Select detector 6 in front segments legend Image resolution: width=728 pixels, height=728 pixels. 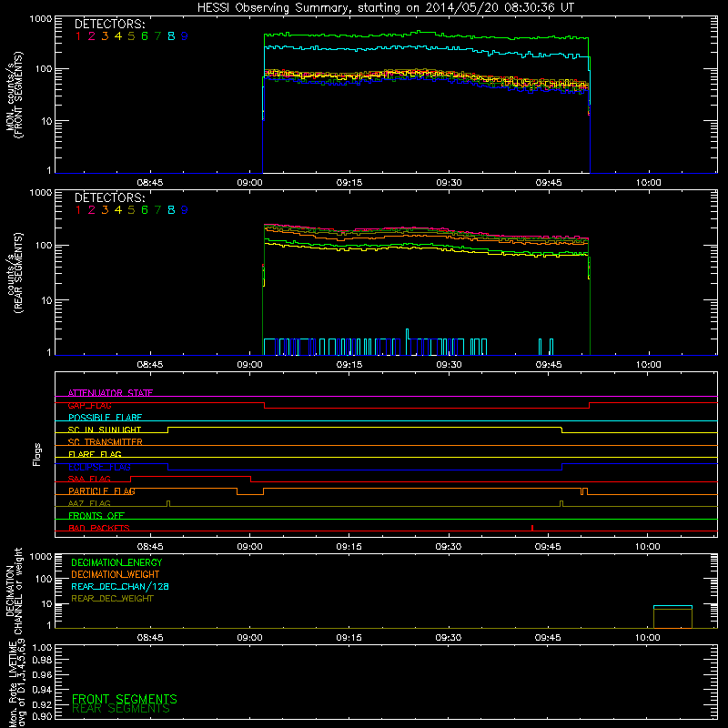click(145, 36)
